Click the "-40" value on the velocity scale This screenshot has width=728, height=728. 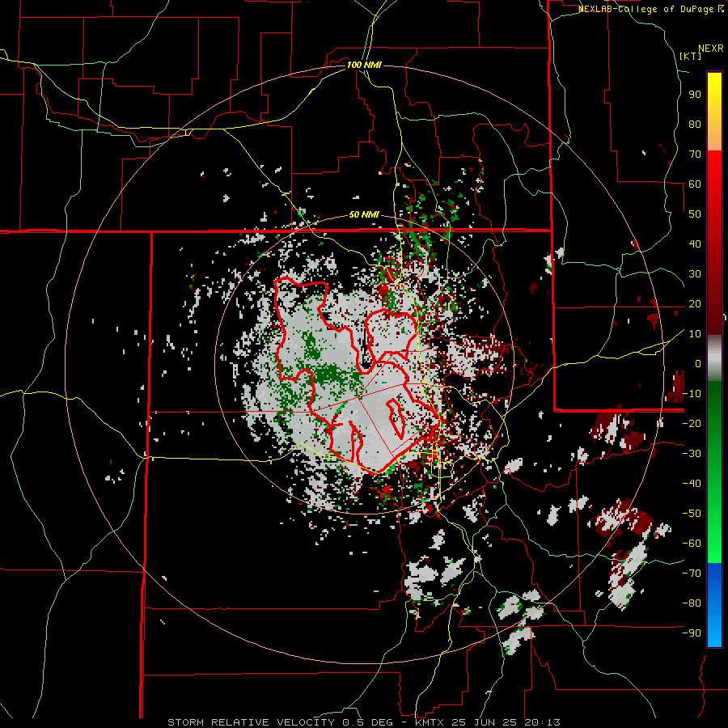pos(692,484)
